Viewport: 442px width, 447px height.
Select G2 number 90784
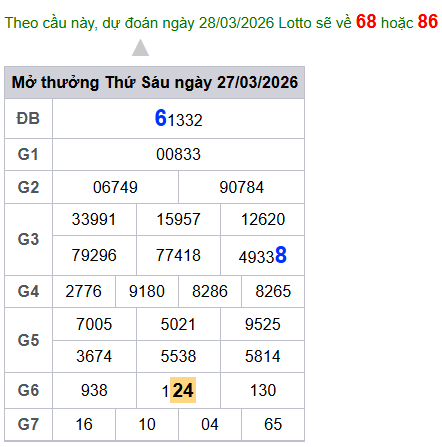[241, 187]
